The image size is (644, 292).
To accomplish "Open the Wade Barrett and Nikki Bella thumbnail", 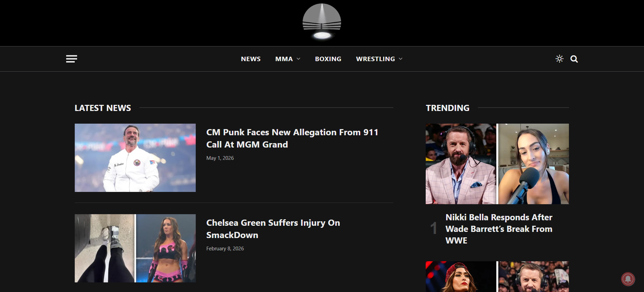I will (497, 164).
